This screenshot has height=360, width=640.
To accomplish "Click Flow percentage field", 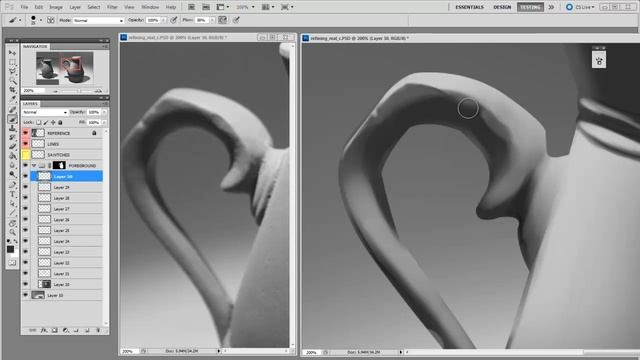I will [x=202, y=20].
